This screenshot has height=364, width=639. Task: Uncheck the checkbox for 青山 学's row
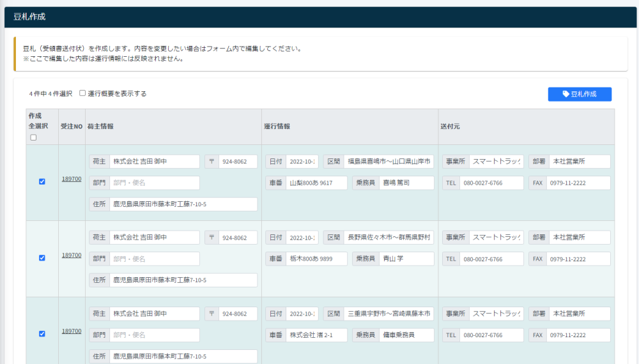tap(42, 258)
